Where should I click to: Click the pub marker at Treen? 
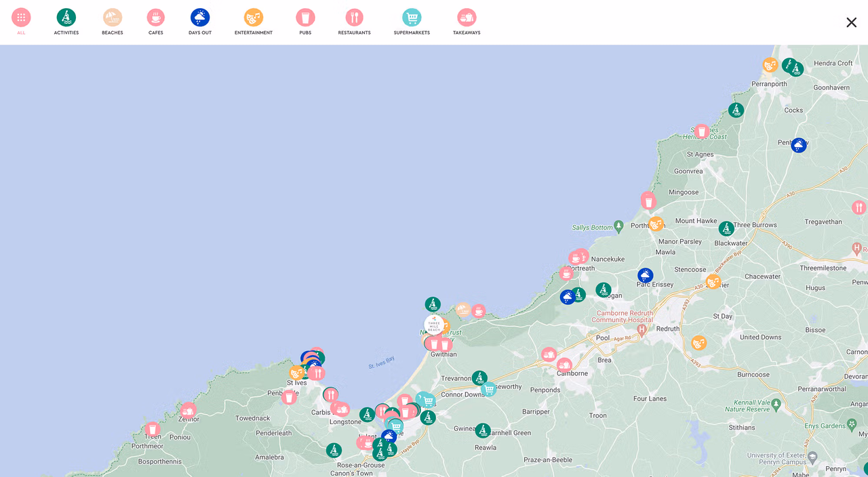153,429
